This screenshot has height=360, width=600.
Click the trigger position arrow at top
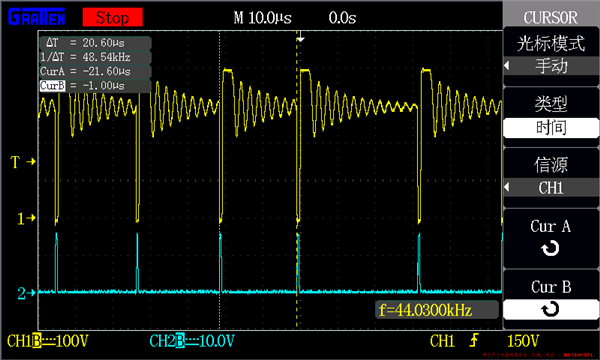click(301, 38)
